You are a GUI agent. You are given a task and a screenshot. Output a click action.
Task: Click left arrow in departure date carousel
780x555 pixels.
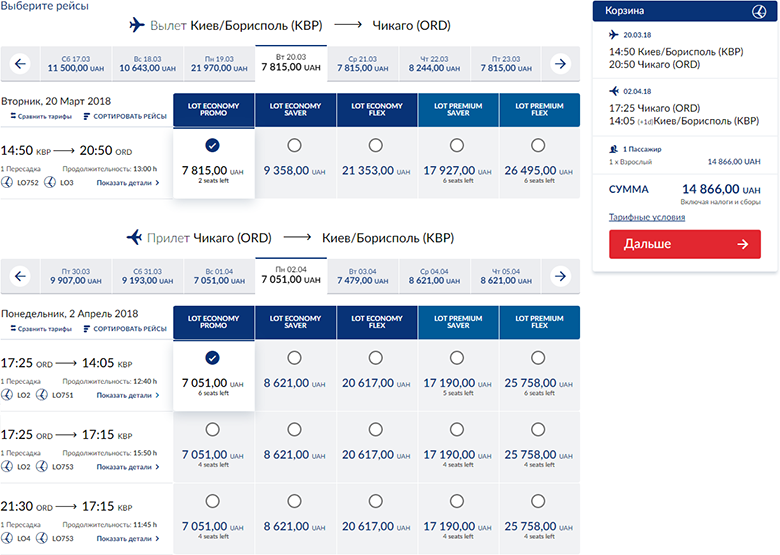click(19, 64)
